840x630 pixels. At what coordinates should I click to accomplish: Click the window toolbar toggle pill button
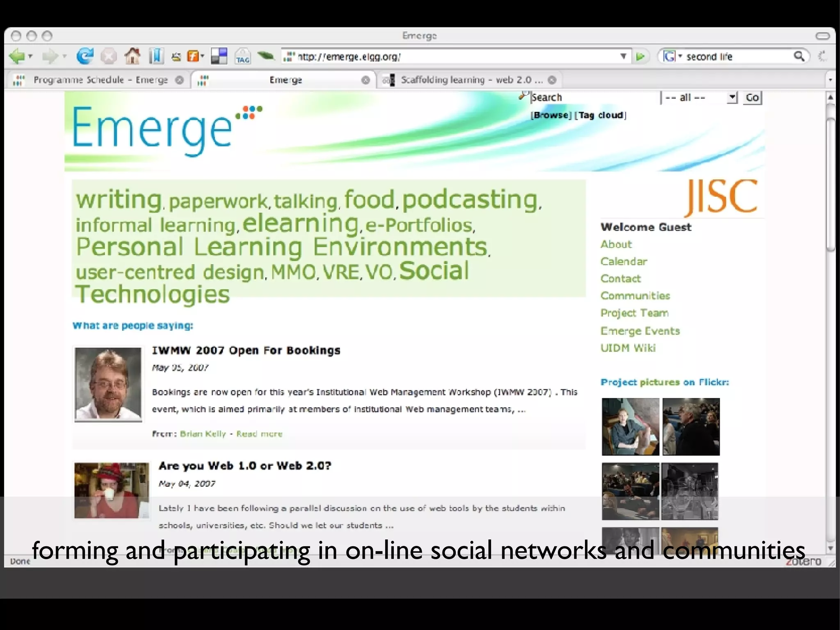pyautogui.click(x=822, y=36)
